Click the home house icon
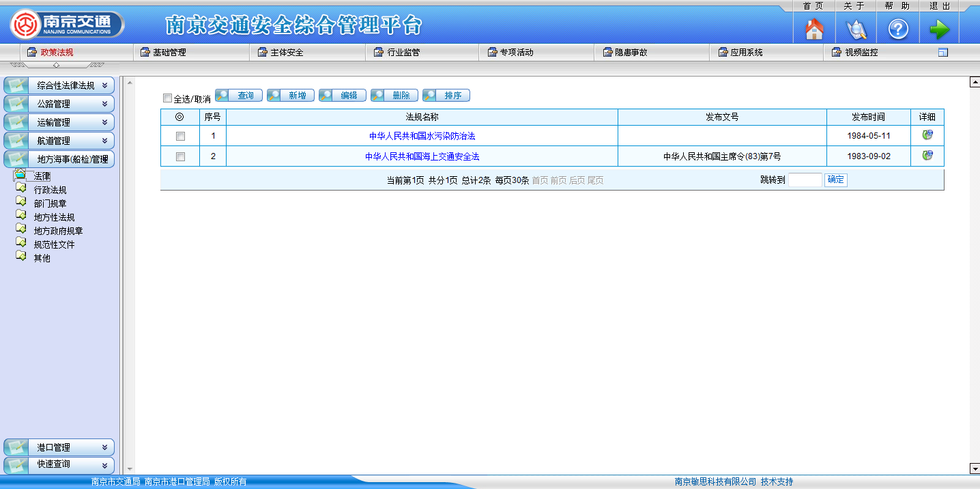 point(814,29)
